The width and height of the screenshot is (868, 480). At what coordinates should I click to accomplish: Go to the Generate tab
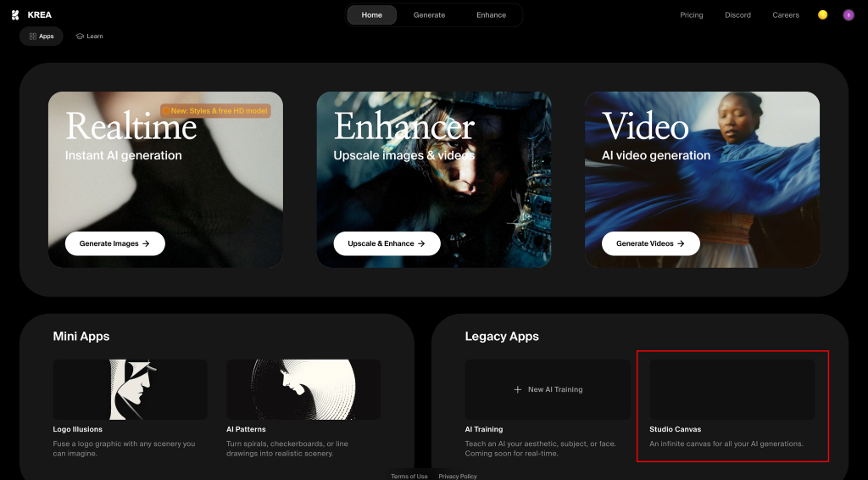tap(429, 15)
